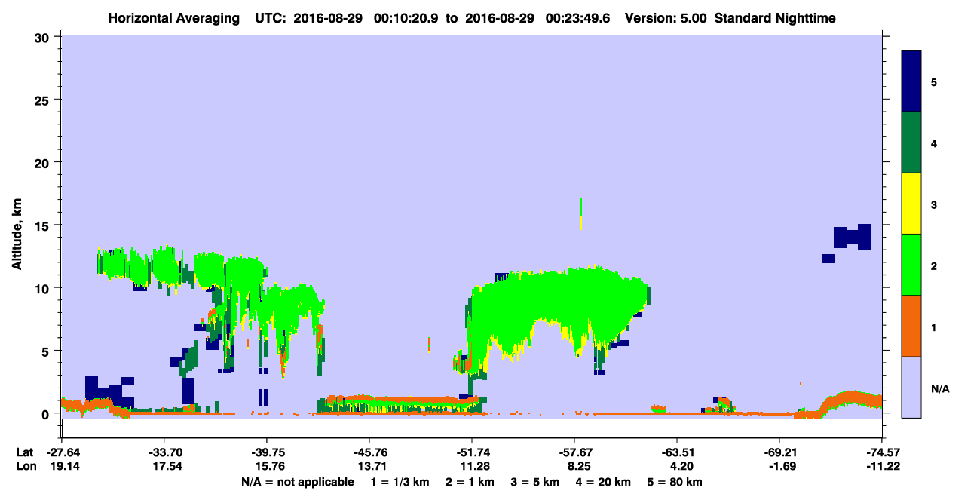Image resolution: width=980 pixels, height=503 pixels.
Task: Click the N/A = not applicable caption
Action: click(x=297, y=482)
